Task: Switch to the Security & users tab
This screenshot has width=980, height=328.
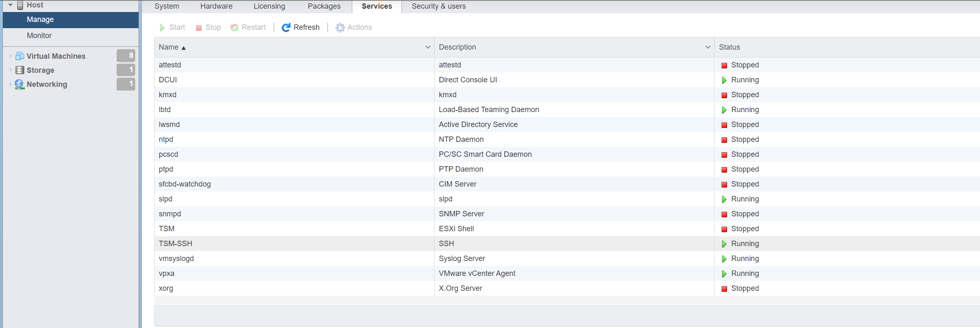Action: pyautogui.click(x=438, y=6)
